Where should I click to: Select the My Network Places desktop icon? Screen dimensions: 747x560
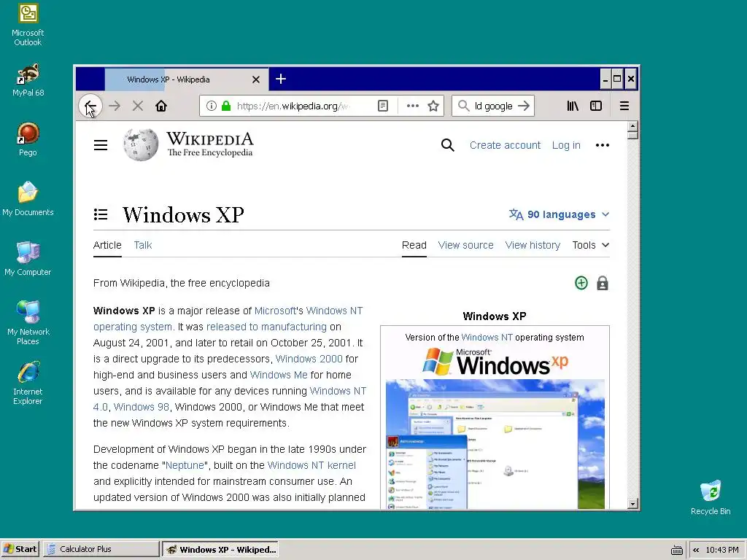(28, 323)
